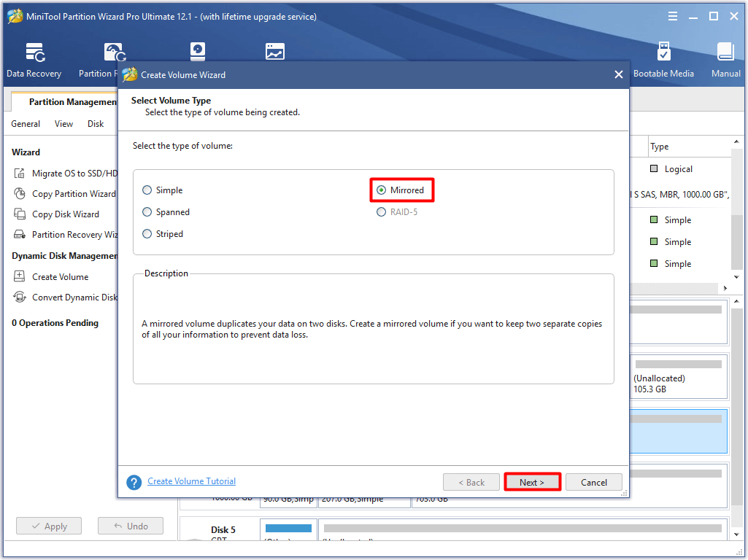Screen dimensions: 748x560
Task: Click the Apply button
Action: pos(49,526)
